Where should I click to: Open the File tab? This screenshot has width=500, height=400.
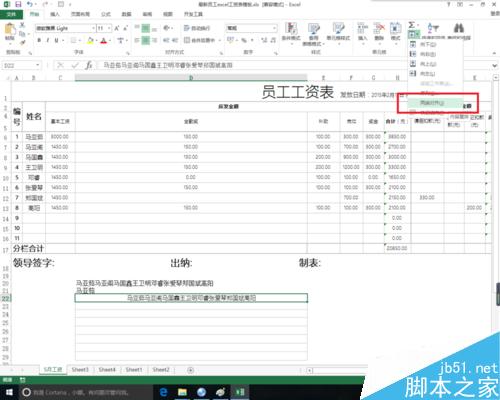tap(11, 14)
